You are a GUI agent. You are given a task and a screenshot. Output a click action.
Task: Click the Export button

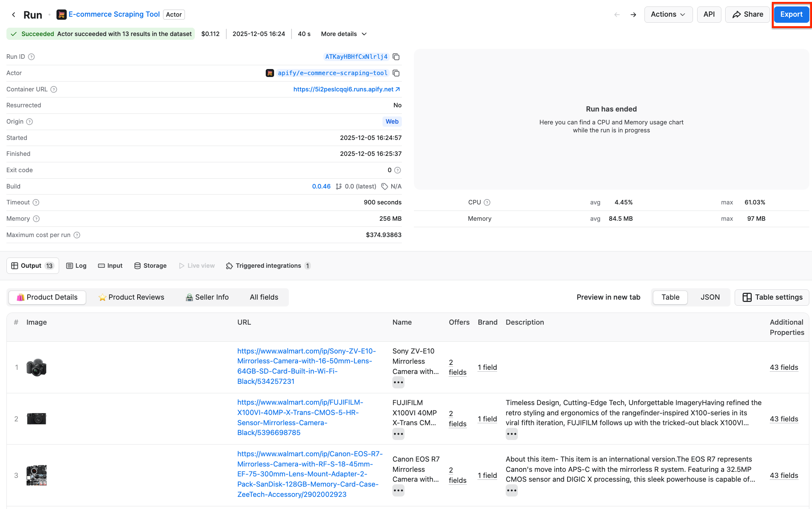click(x=791, y=14)
